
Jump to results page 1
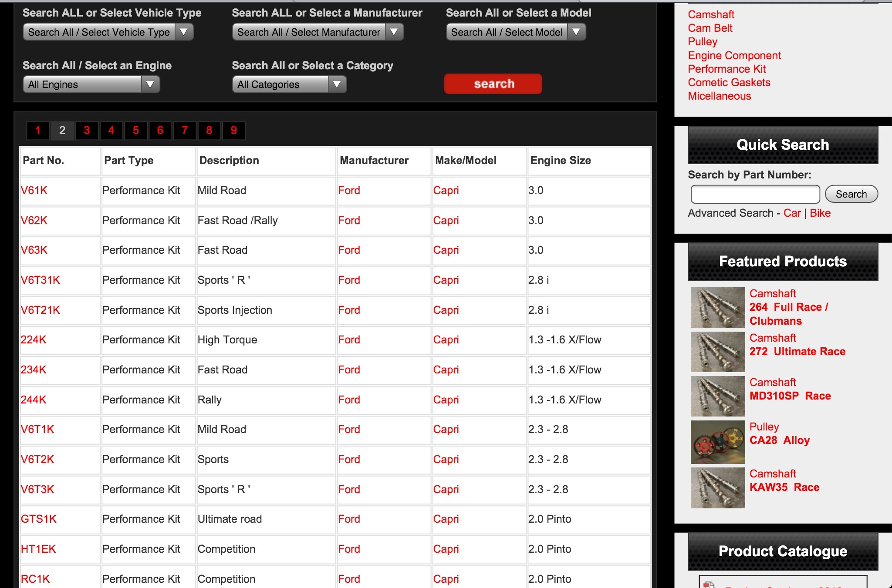coord(38,131)
